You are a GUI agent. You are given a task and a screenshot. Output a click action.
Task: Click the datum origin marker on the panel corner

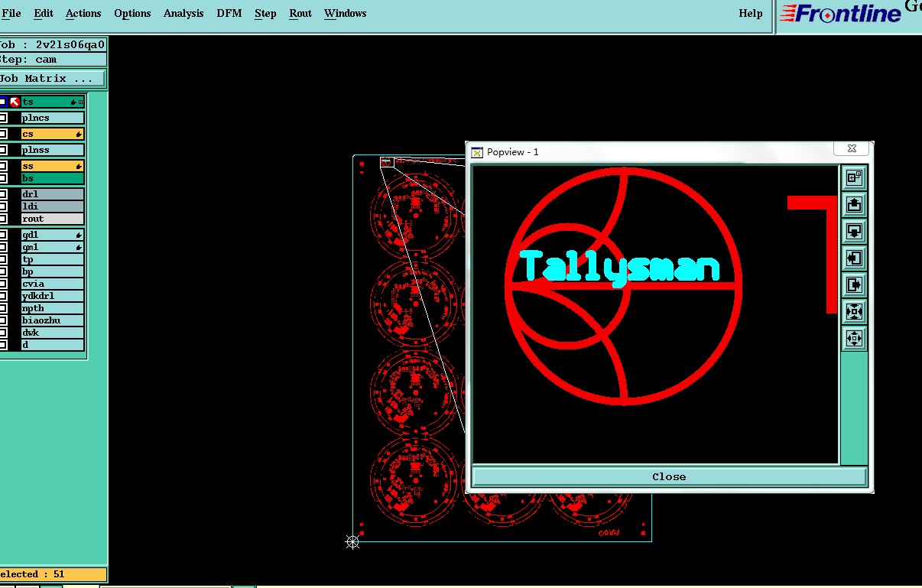(352, 542)
